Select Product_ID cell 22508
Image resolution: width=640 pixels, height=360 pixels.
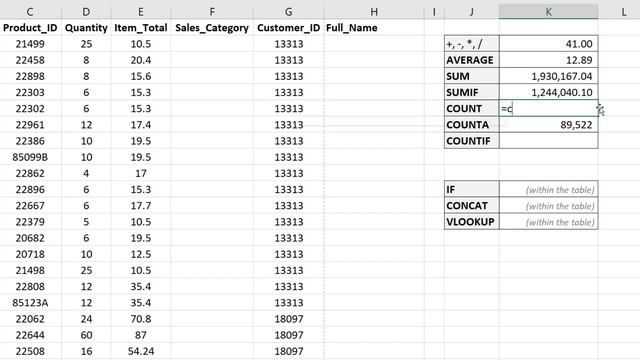30,351
